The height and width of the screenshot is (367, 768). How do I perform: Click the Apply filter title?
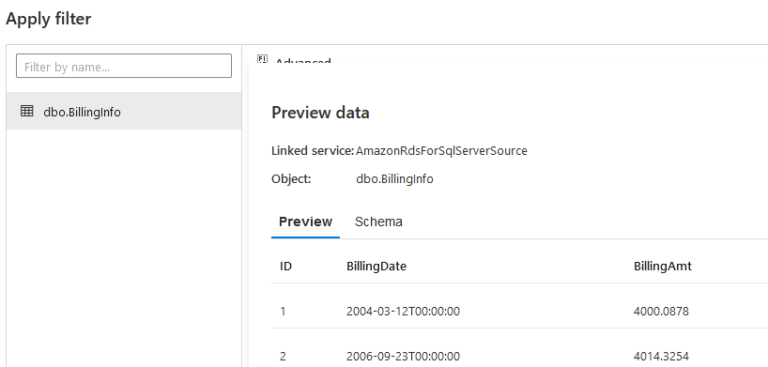(48, 19)
